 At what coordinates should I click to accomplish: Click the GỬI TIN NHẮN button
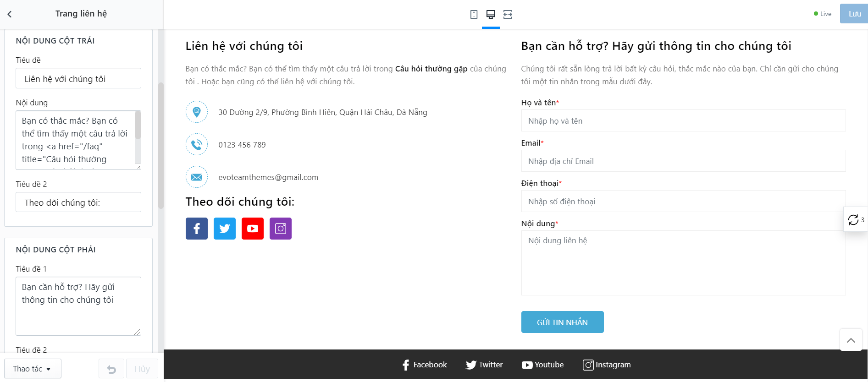[562, 322]
